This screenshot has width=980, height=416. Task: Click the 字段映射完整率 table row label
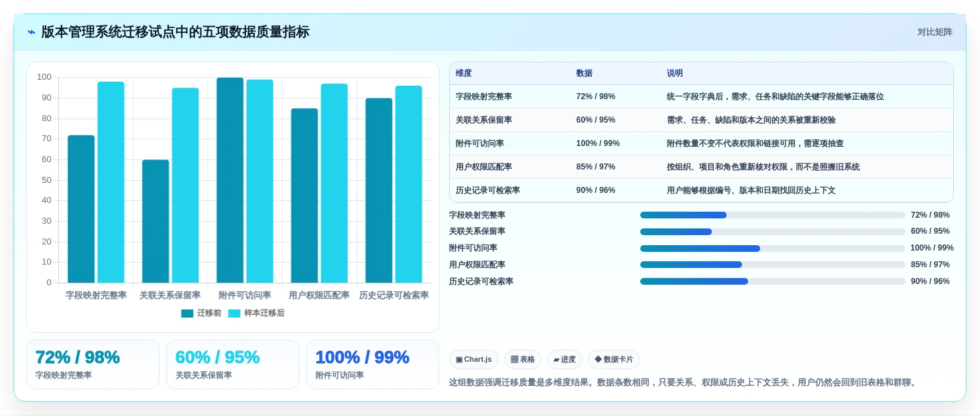(484, 96)
